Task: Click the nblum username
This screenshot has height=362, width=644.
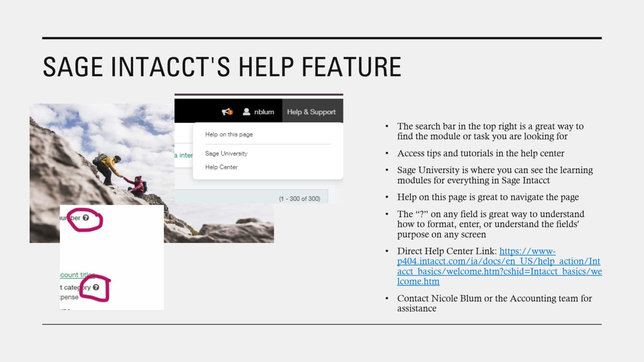Action: click(x=264, y=112)
